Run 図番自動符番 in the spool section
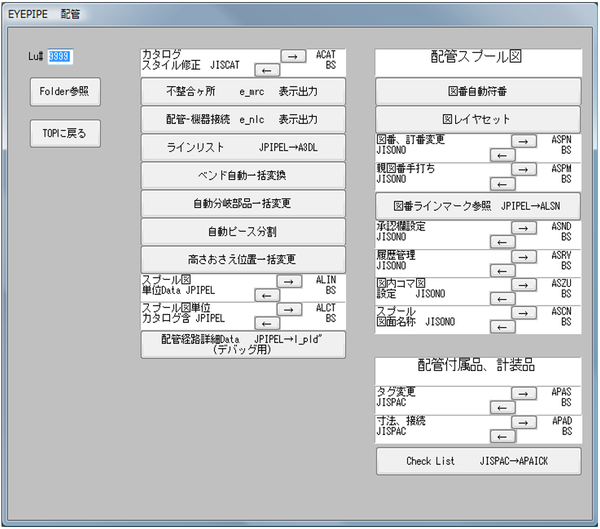The width and height of the screenshot is (600, 529). coord(478,92)
